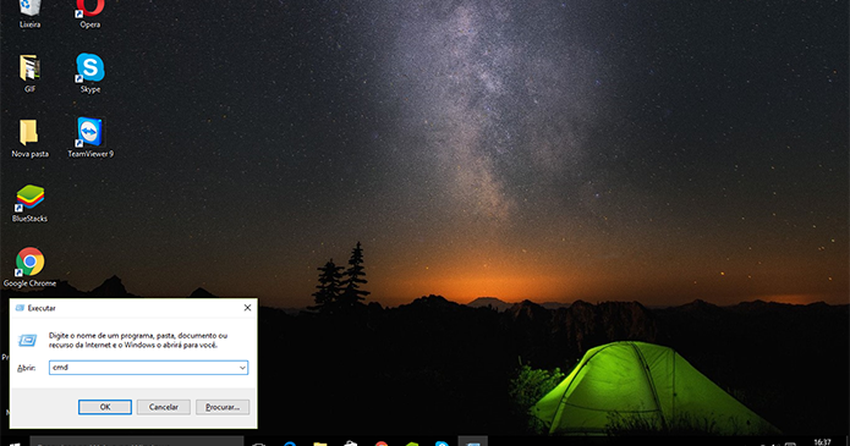Select the Google Chrome desktop shortcut

tap(30, 267)
